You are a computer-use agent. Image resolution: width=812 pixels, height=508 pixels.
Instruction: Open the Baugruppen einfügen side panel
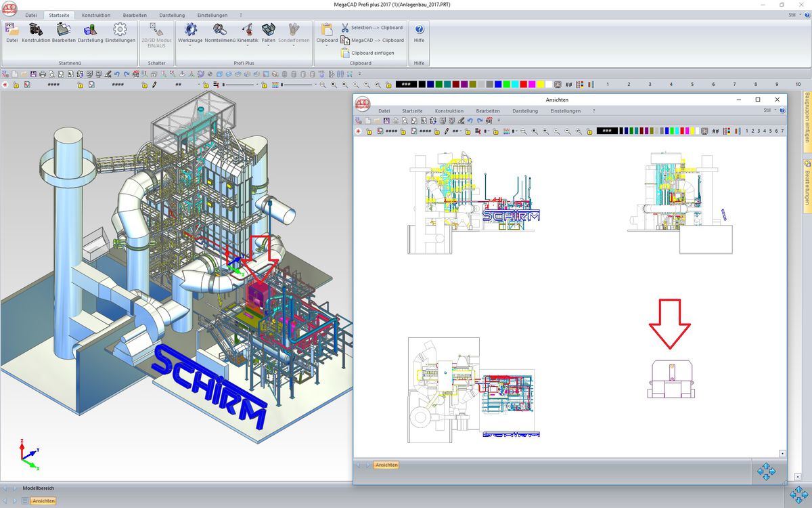pyautogui.click(x=807, y=119)
